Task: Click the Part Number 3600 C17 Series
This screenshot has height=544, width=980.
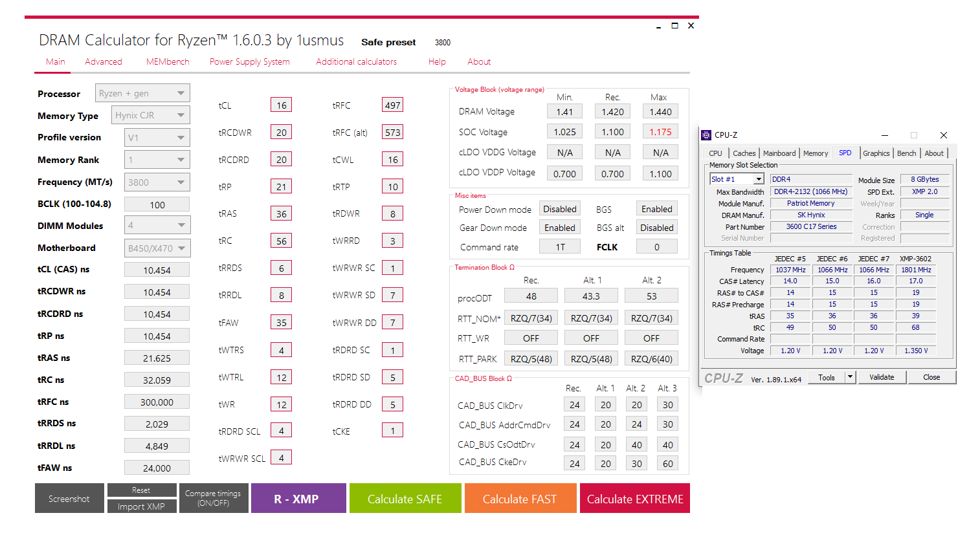Action: tap(811, 226)
